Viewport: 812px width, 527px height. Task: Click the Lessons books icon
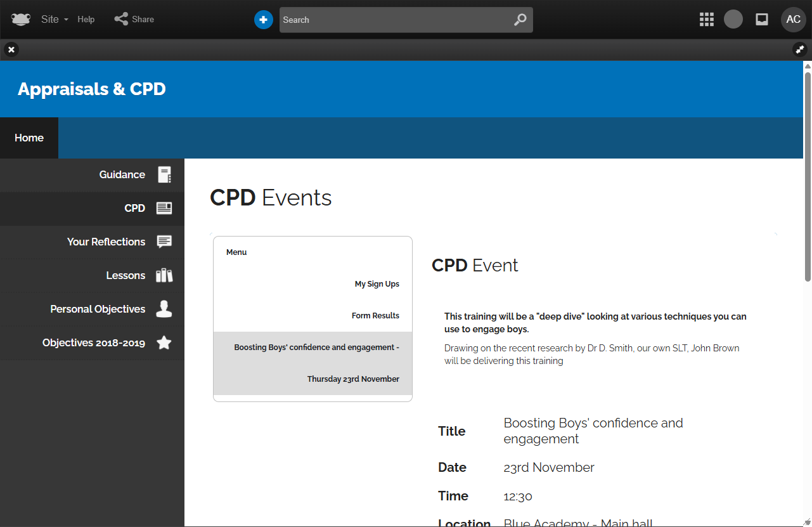(164, 275)
